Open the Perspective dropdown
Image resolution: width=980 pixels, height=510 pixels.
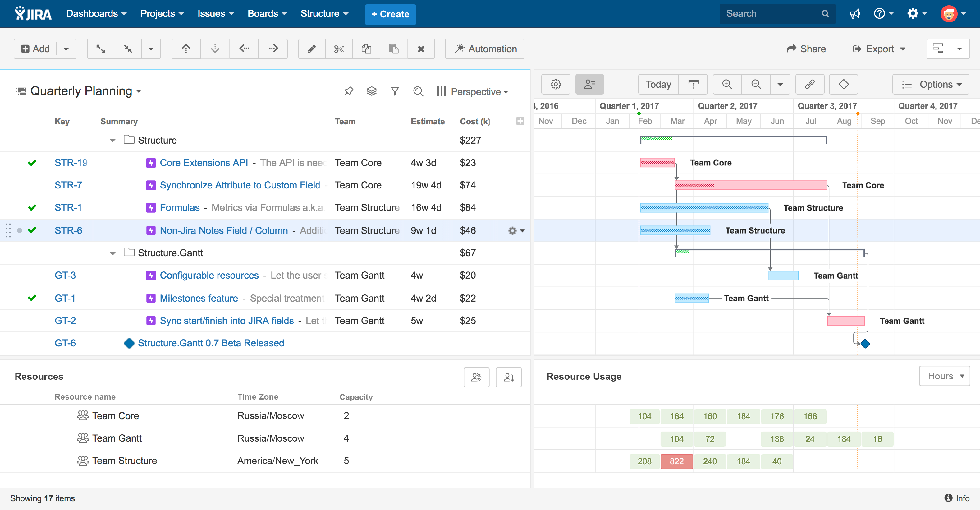pos(473,92)
